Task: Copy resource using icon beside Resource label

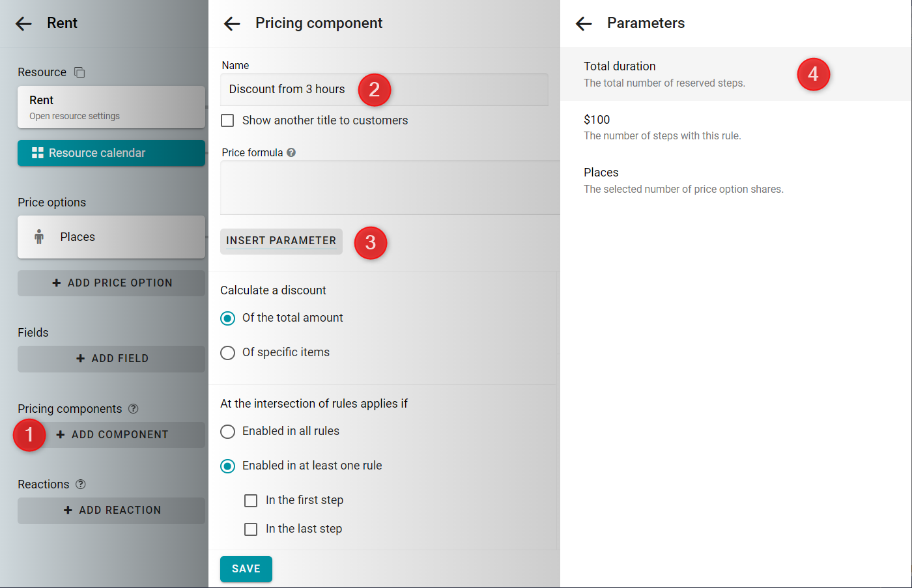Action: (79, 72)
